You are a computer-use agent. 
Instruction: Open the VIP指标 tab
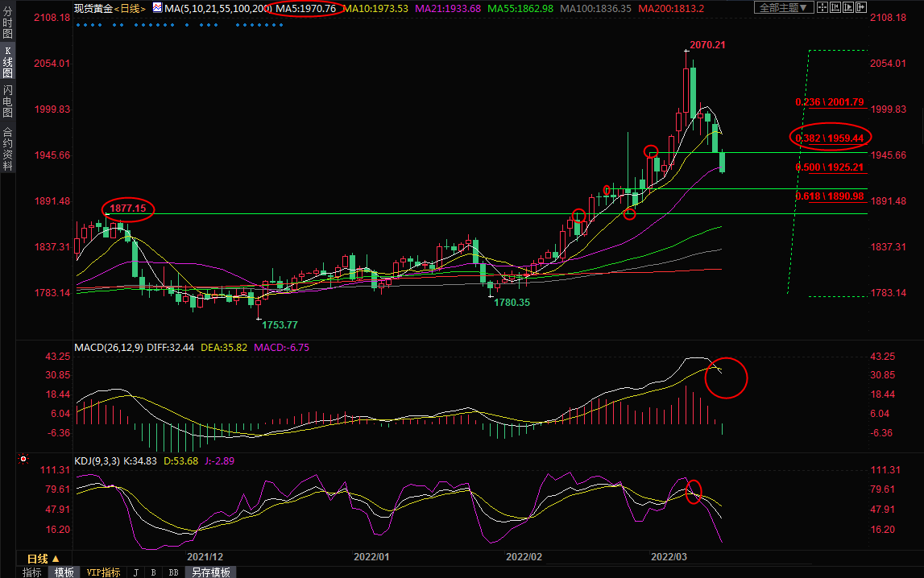(103, 572)
